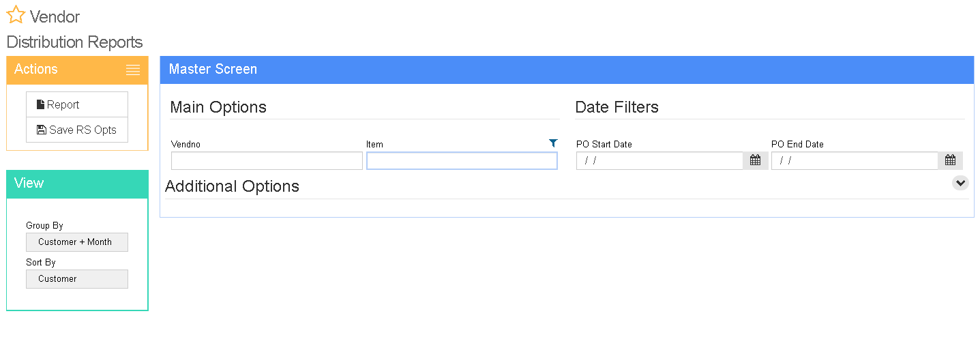Click the Additional Options heading

click(x=232, y=186)
